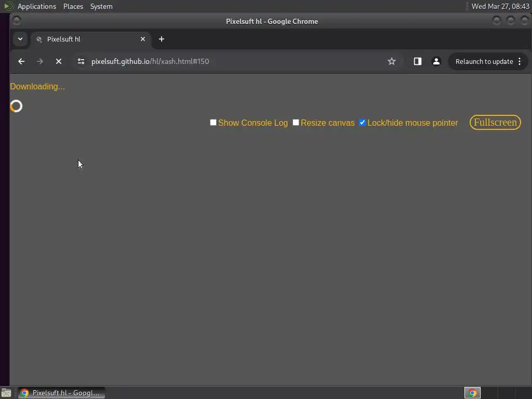View site information icon in address bar
This screenshot has height=399, width=532.
click(81, 61)
